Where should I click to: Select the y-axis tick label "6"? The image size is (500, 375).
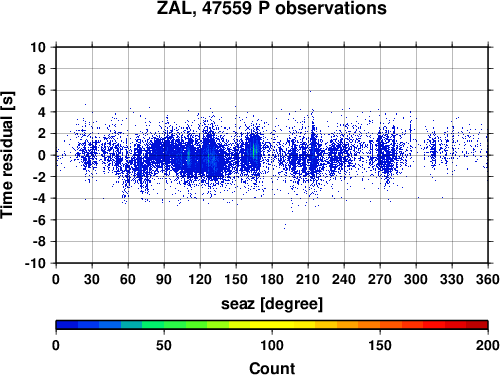click(42, 90)
